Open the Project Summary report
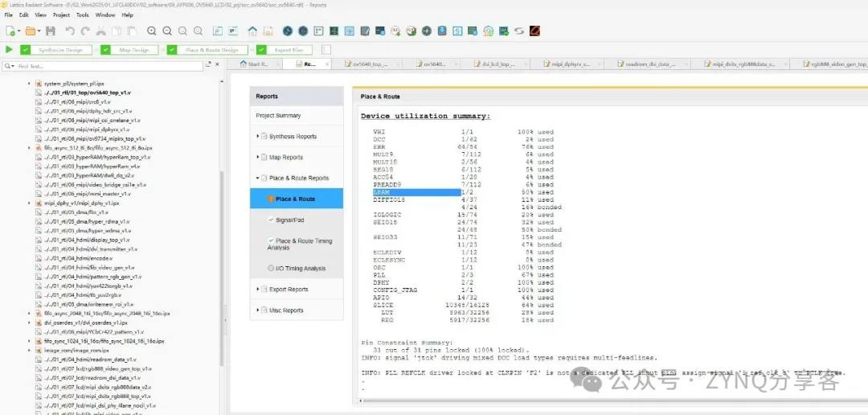The height and width of the screenshot is (415, 868). coord(278,116)
